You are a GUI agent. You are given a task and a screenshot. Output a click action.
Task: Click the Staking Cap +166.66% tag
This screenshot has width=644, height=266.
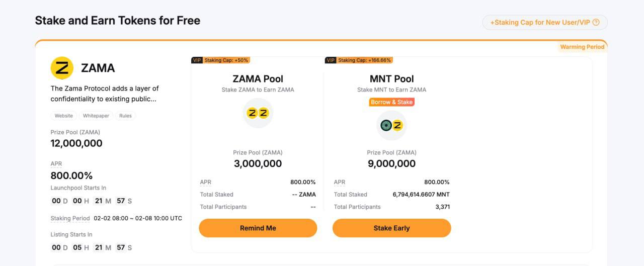pos(365,60)
